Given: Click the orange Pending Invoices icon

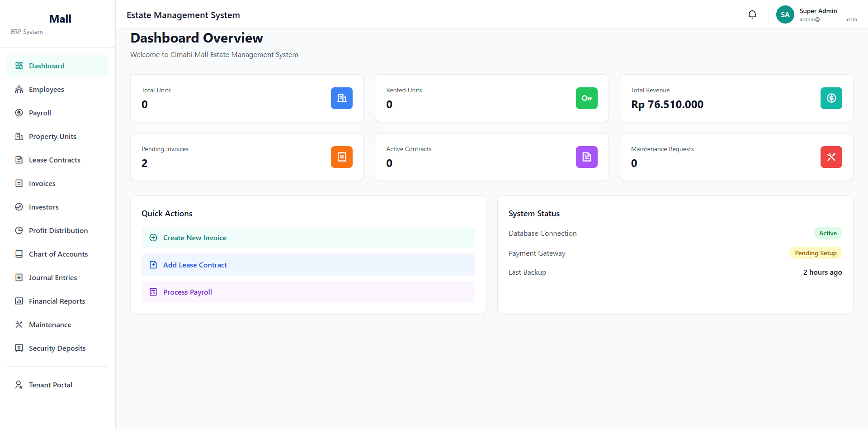Looking at the screenshot, I should (x=341, y=157).
